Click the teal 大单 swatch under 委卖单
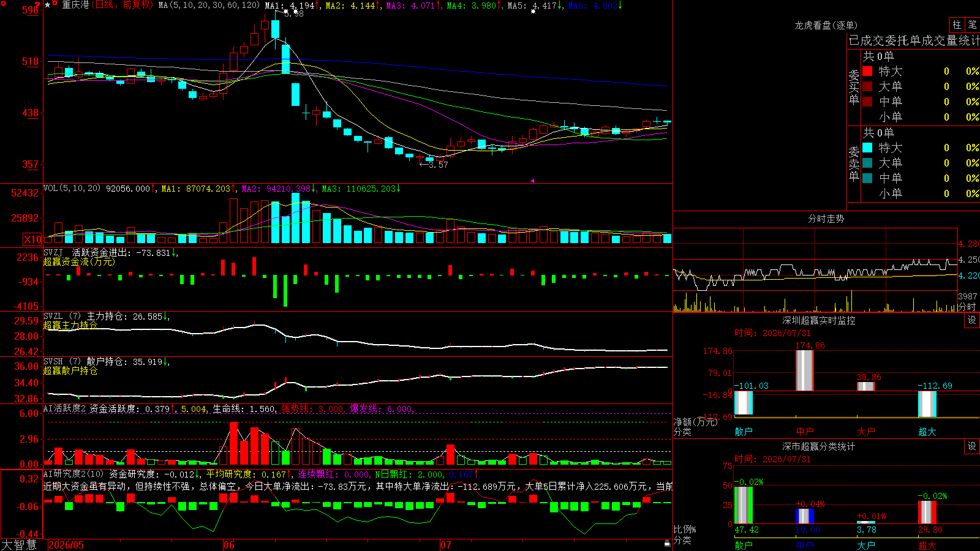Viewport: 980px width, 551px height. (x=867, y=163)
